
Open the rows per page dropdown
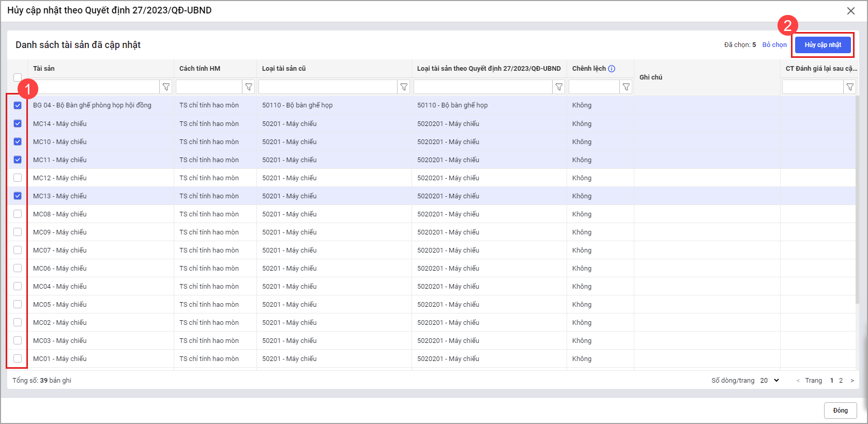[769, 381]
